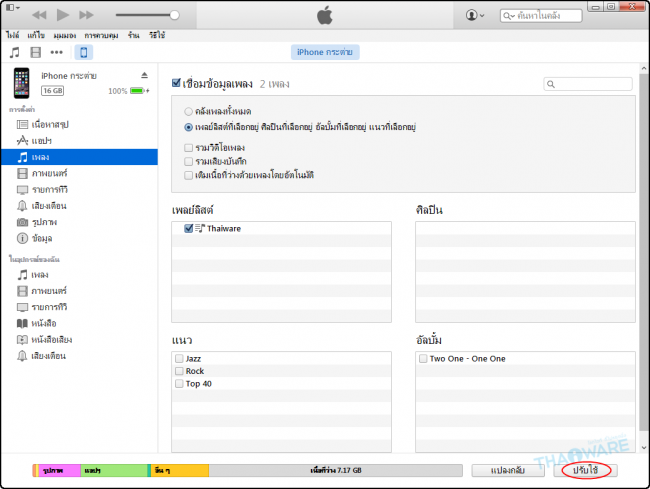
Task: Click the rewind playback button
Action: coord(39,15)
